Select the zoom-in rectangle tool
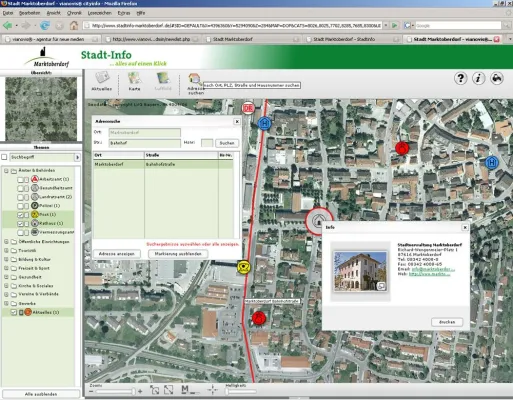 pos(154,390)
